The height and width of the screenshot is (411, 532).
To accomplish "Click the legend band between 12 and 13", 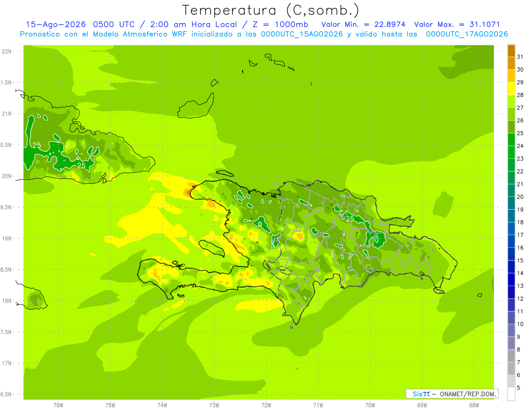I will click(x=511, y=292).
